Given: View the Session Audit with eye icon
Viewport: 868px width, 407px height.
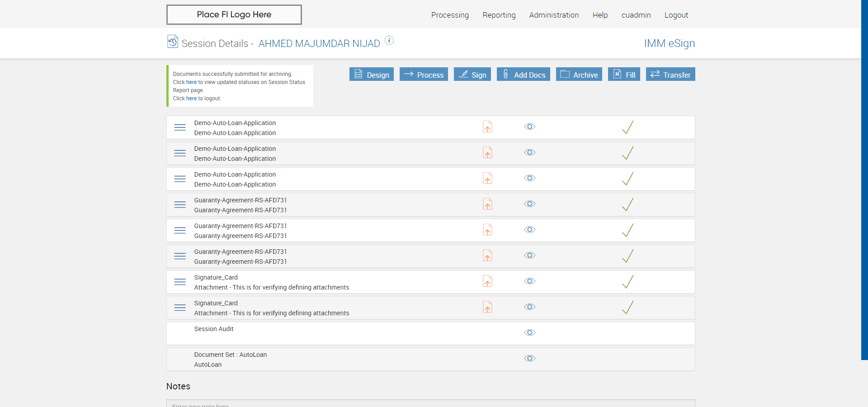Looking at the screenshot, I should [x=530, y=333].
